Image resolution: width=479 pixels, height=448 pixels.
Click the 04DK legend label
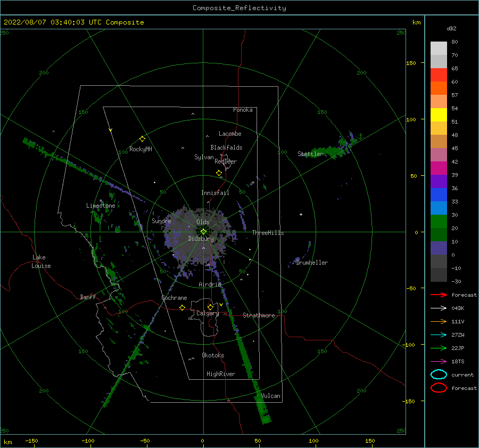pyautogui.click(x=458, y=308)
